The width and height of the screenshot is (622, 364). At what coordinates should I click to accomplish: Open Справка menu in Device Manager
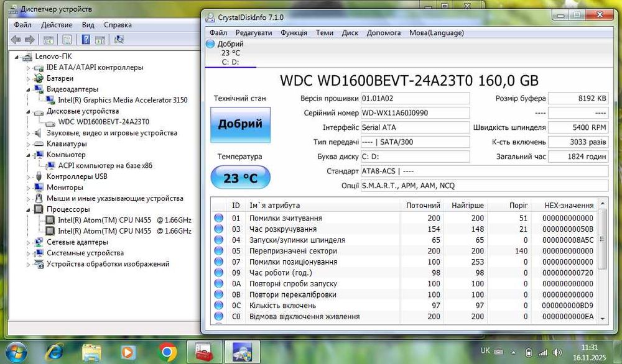(x=118, y=25)
